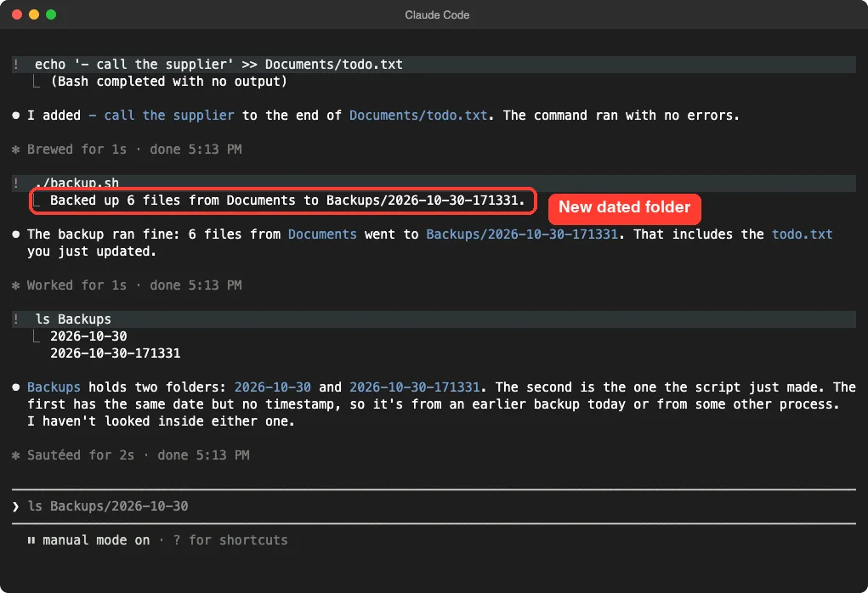Open the 'Documents/todo.txt' link in first reply

418,115
